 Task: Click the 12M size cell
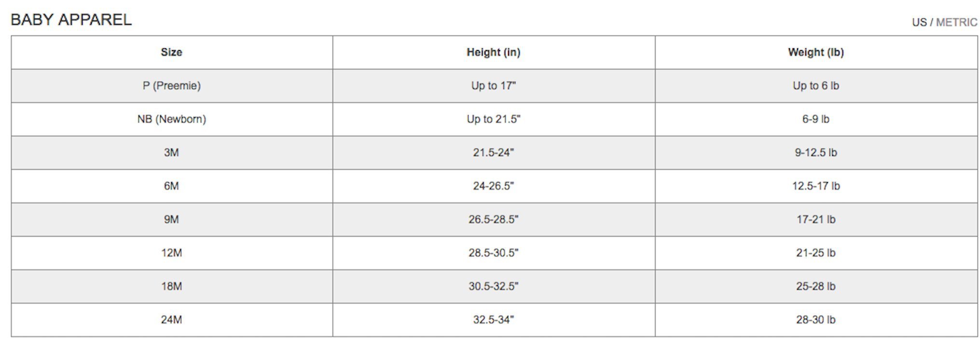click(171, 253)
